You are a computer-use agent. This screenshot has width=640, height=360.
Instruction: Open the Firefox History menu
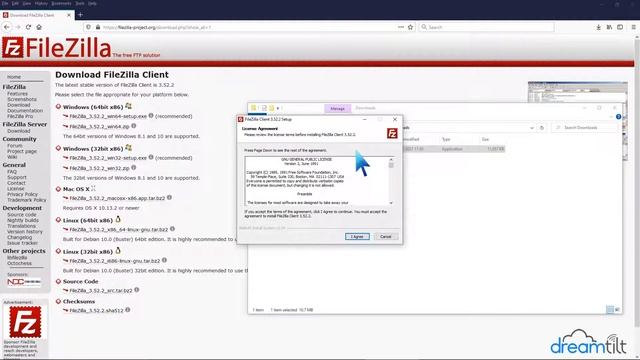click(41, 3)
